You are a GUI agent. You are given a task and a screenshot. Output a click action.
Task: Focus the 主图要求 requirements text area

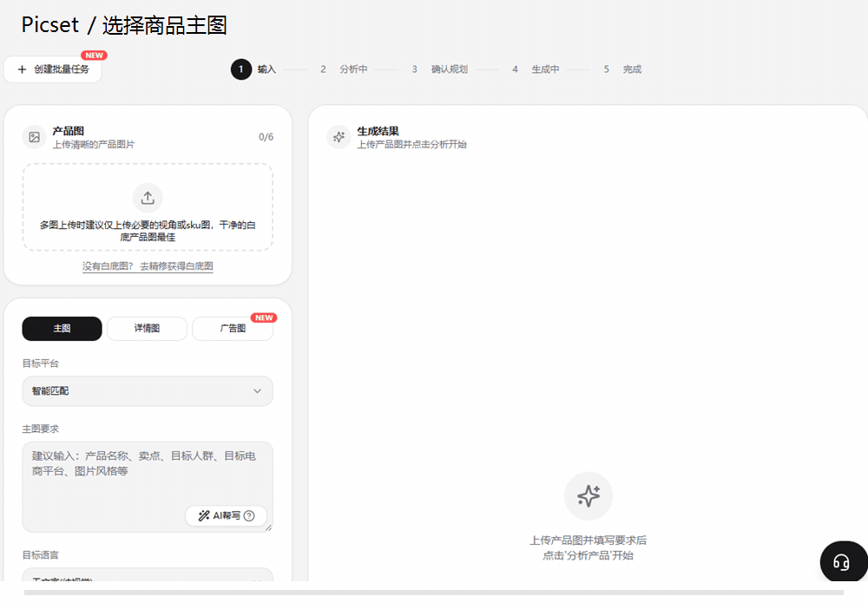click(148, 487)
